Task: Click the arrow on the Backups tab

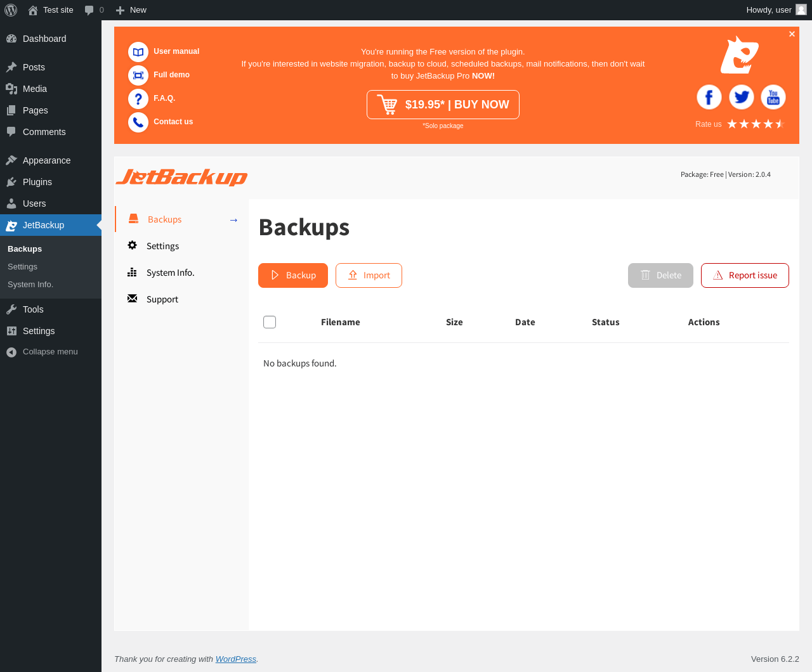Action: pos(233,220)
